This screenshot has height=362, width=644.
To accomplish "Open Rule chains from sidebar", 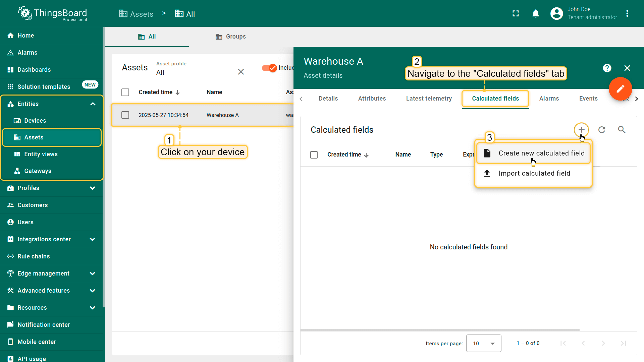I will 34,256.
